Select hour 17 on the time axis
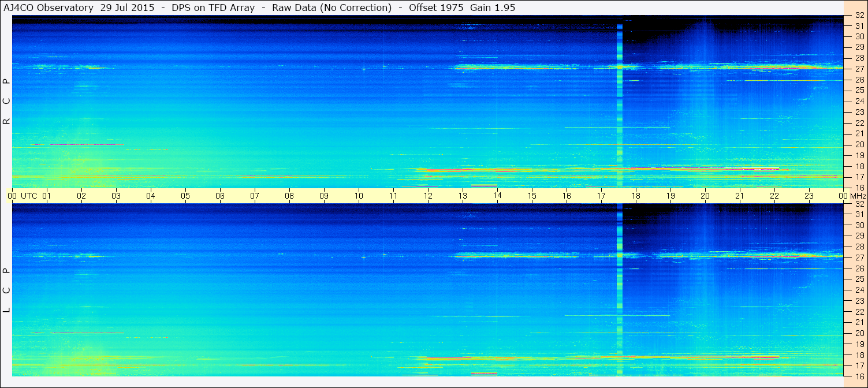 (x=601, y=196)
